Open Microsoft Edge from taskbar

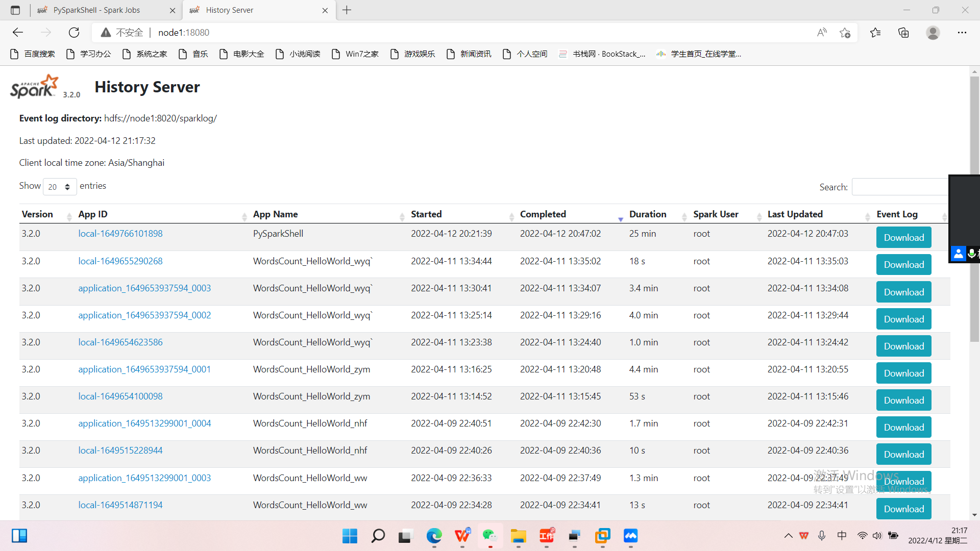point(434,536)
